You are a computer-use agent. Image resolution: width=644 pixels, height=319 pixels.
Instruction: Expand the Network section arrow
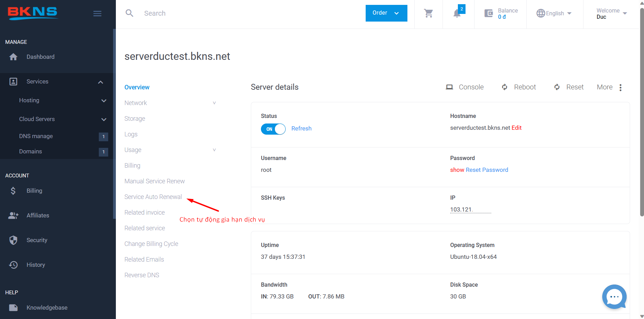(x=214, y=103)
